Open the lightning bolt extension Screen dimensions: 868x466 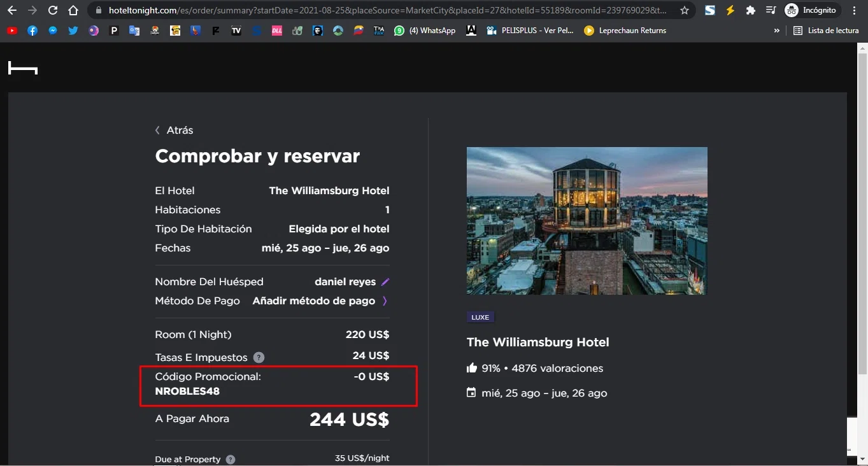pyautogui.click(x=730, y=10)
